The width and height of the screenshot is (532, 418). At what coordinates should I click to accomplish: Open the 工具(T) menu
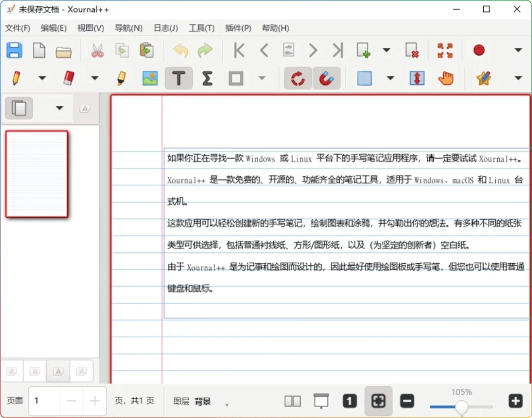[201, 28]
